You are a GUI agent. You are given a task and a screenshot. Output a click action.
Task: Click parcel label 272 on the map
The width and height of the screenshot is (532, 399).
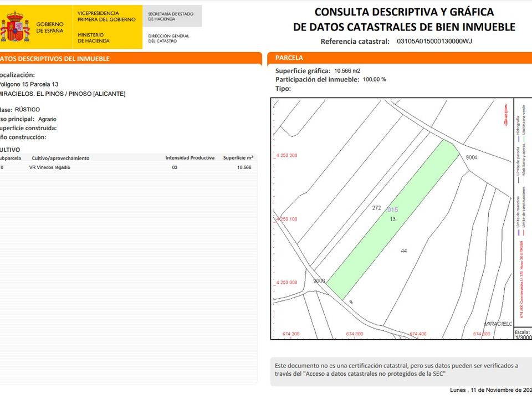coord(376,208)
